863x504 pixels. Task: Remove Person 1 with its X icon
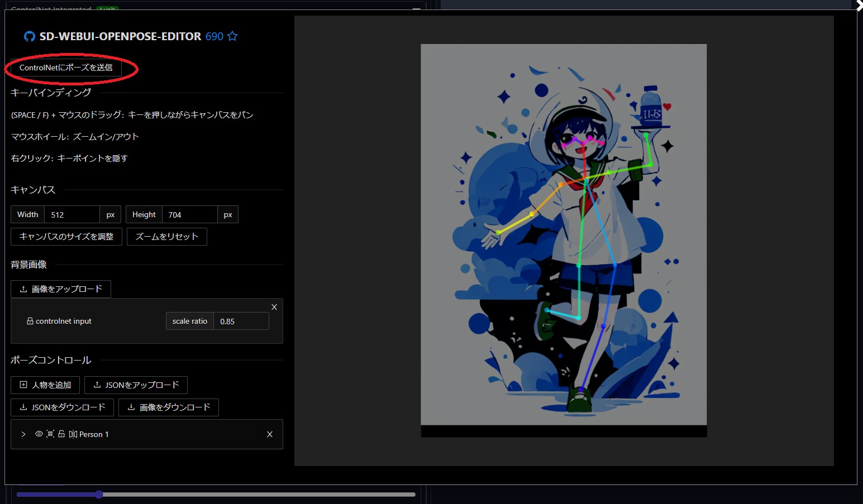270,434
